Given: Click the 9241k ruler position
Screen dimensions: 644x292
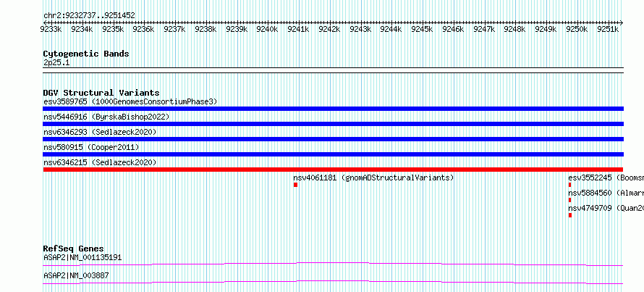Looking at the screenshot, I should (x=298, y=29).
